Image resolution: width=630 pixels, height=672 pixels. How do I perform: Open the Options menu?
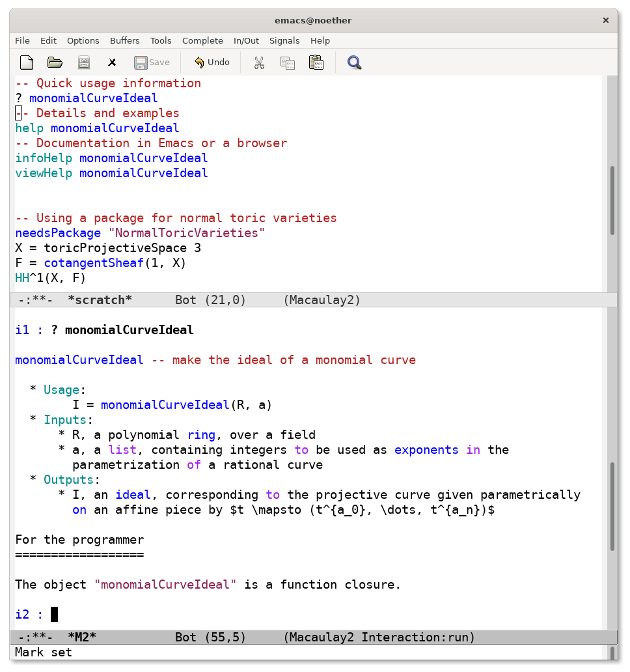[83, 41]
